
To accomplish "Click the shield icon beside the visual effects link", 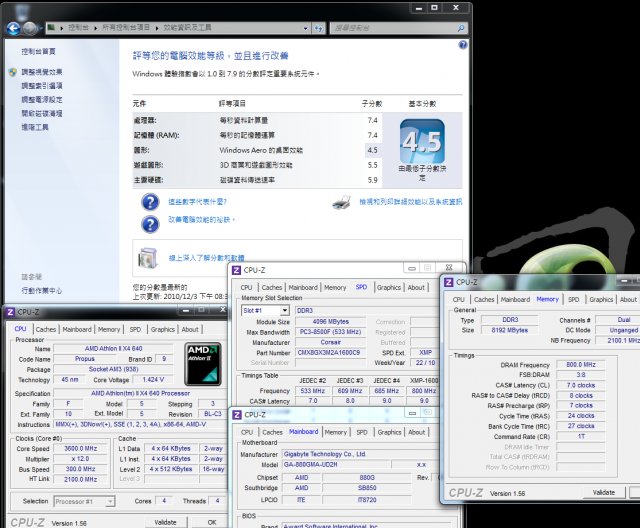I will (x=13, y=72).
